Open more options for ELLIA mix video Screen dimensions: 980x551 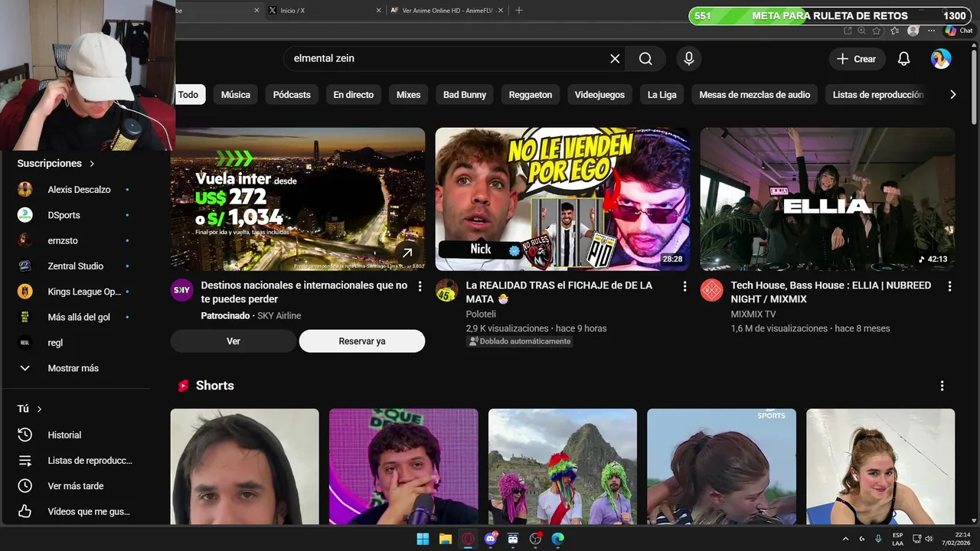949,286
